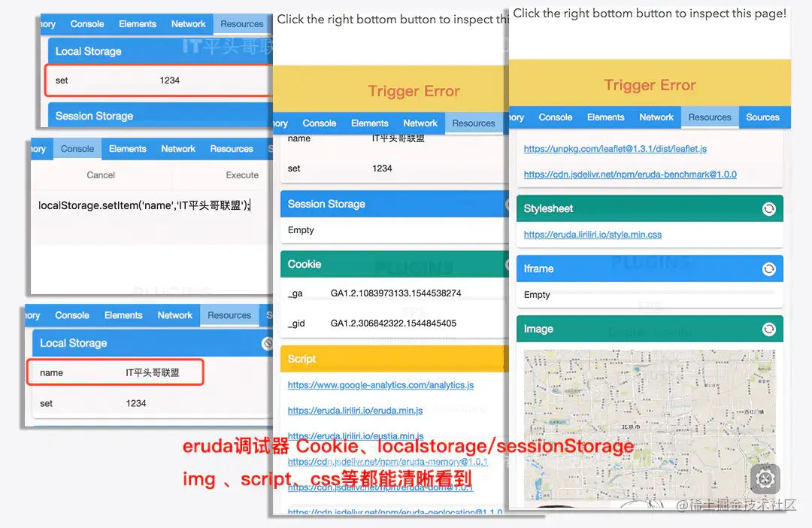
Task: Open Console tab in the panel showing Stylesheet
Action: 555,117
